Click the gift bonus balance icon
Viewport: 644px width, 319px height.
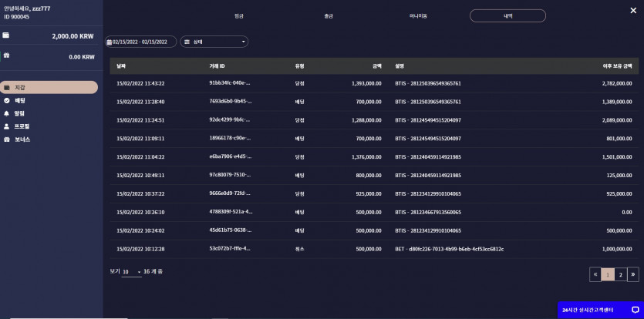(6, 55)
